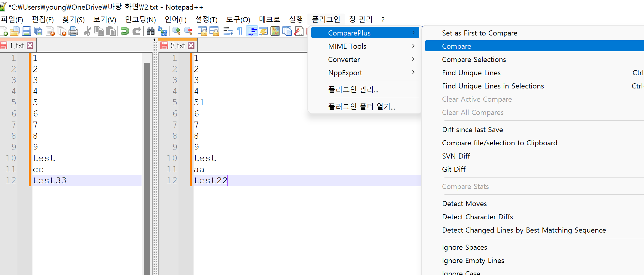This screenshot has width=644, height=275.
Task: Choose 플러그인 폴더 열기... entry
Action: [365, 106]
